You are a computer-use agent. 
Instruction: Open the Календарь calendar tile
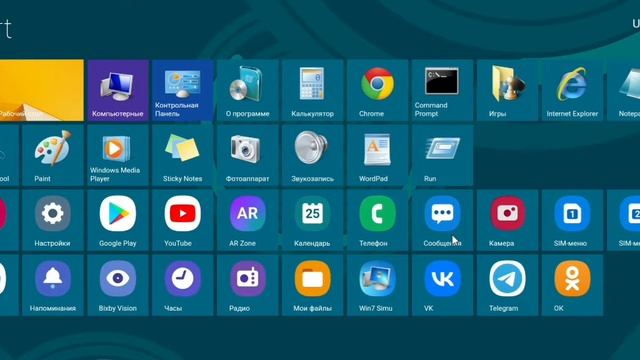pyautogui.click(x=313, y=220)
